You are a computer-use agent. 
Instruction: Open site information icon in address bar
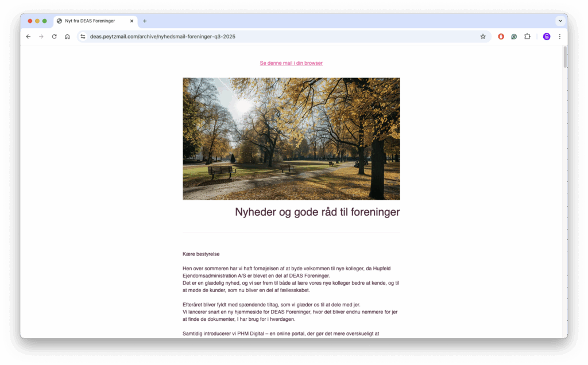coord(83,37)
